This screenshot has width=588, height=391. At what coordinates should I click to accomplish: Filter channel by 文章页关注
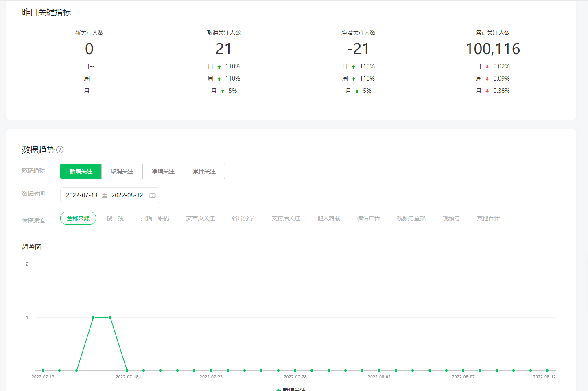click(201, 218)
